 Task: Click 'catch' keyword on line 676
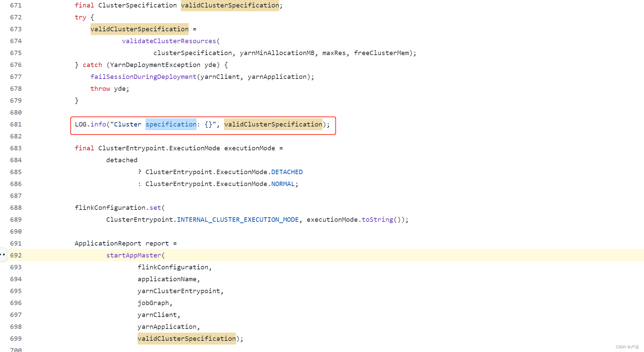tap(92, 65)
